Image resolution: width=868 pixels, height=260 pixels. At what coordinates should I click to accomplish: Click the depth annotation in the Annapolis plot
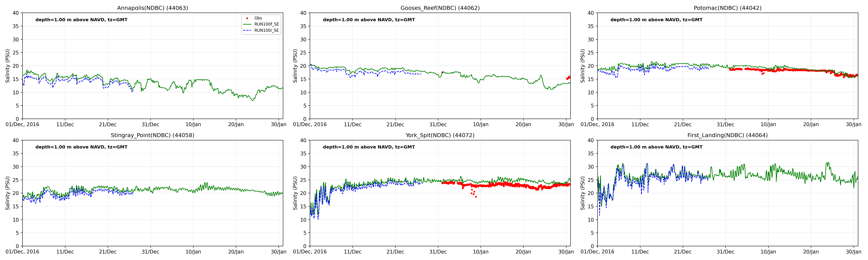[x=82, y=20]
